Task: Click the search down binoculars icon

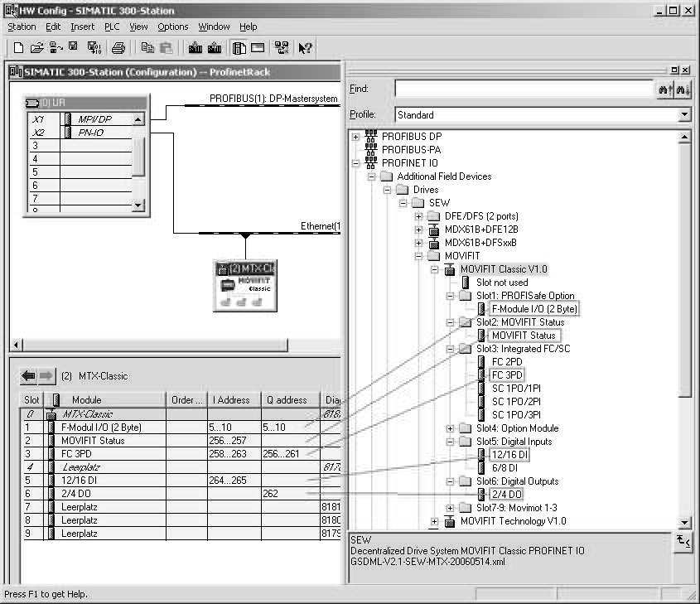Action: click(682, 89)
